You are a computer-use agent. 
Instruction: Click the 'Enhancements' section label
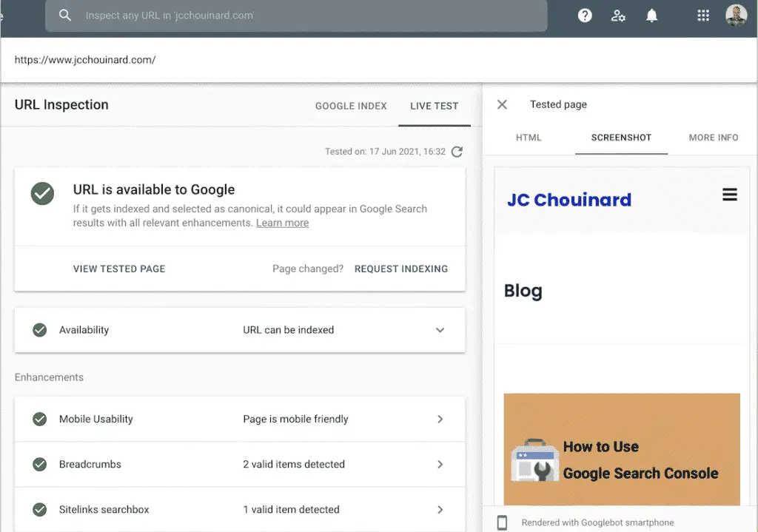coord(49,377)
